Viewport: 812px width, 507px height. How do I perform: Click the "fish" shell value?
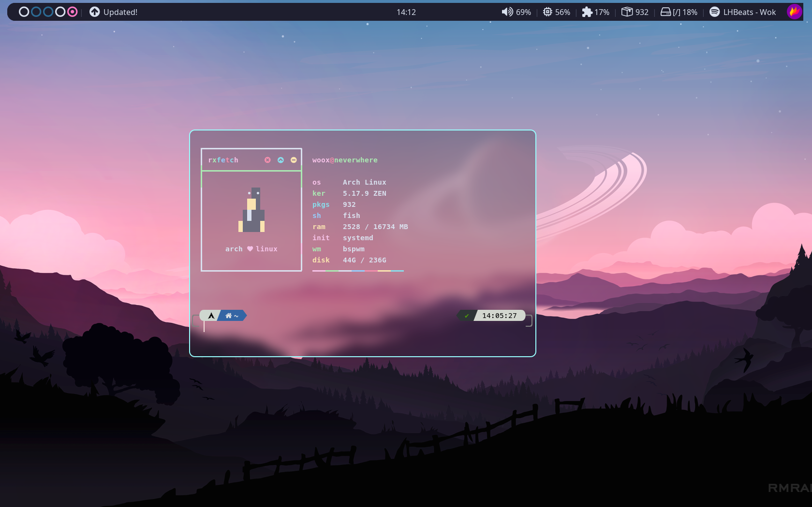(352, 216)
